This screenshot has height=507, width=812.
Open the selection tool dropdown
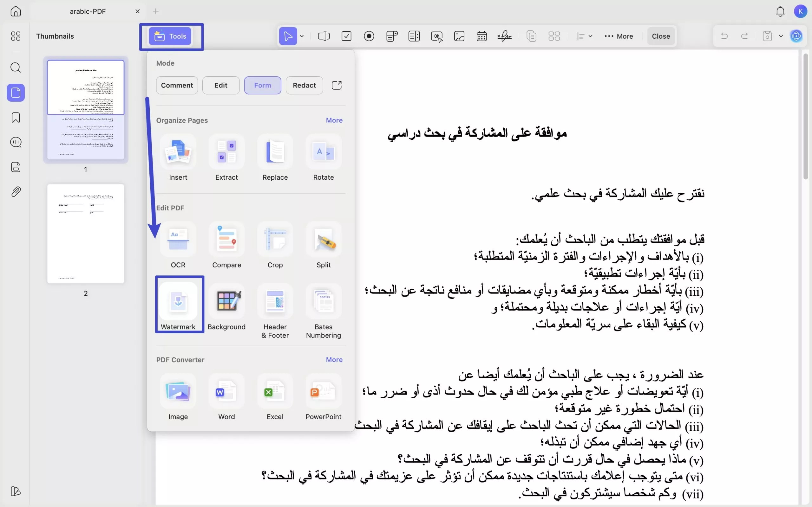point(302,36)
